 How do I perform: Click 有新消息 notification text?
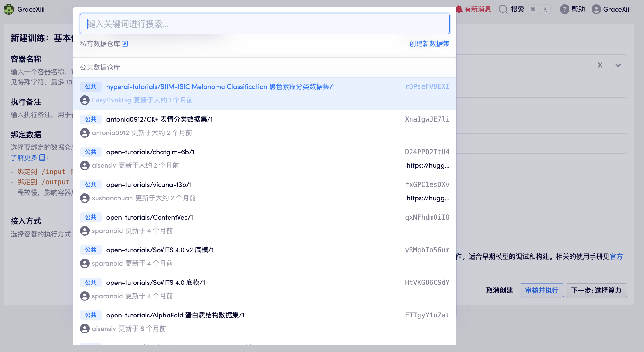(478, 9)
